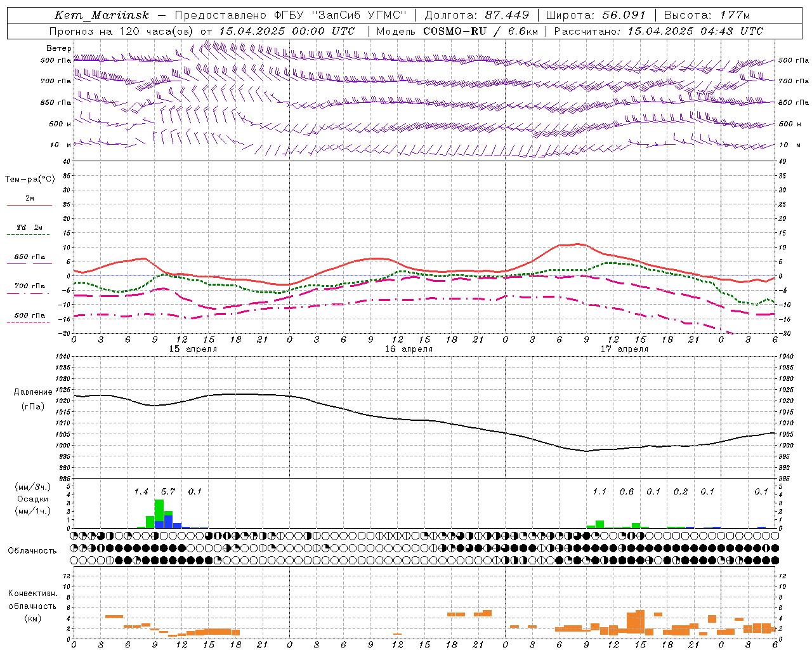Screen dimensions: 812x650
Task: Click 'Прогноз на 120 часа(ов)' forecast text
Action: [121, 31]
